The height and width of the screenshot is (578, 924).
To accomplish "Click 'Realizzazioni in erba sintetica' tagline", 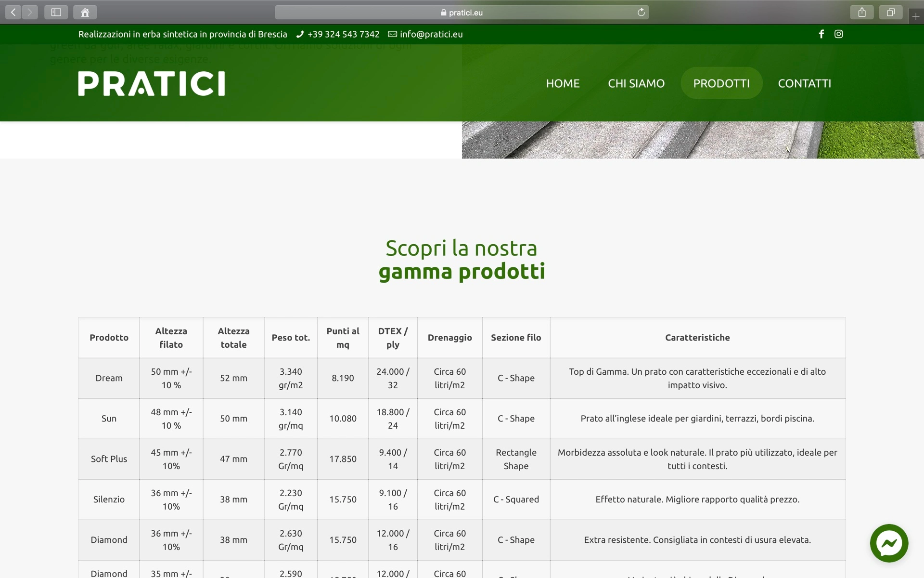I will coord(183,34).
